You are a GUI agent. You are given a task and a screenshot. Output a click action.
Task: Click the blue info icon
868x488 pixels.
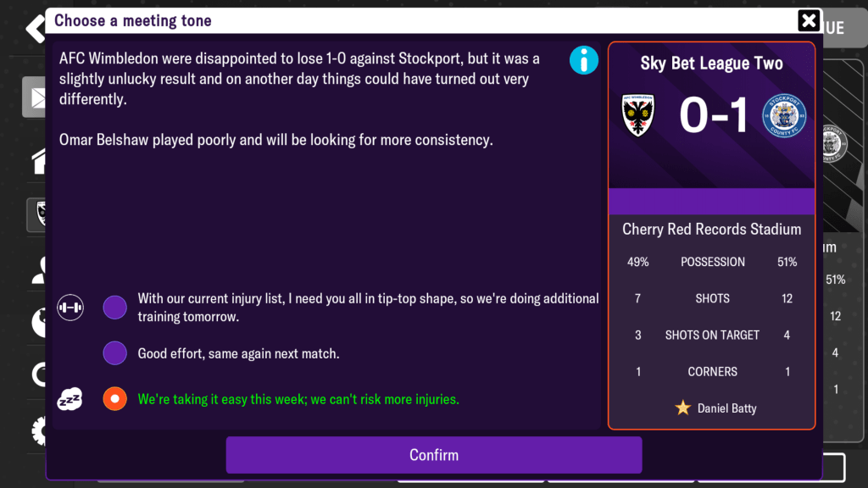[x=584, y=60]
